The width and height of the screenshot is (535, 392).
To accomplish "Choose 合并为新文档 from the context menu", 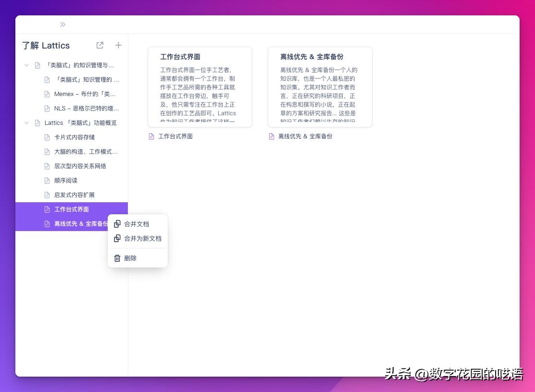I will tap(137, 238).
